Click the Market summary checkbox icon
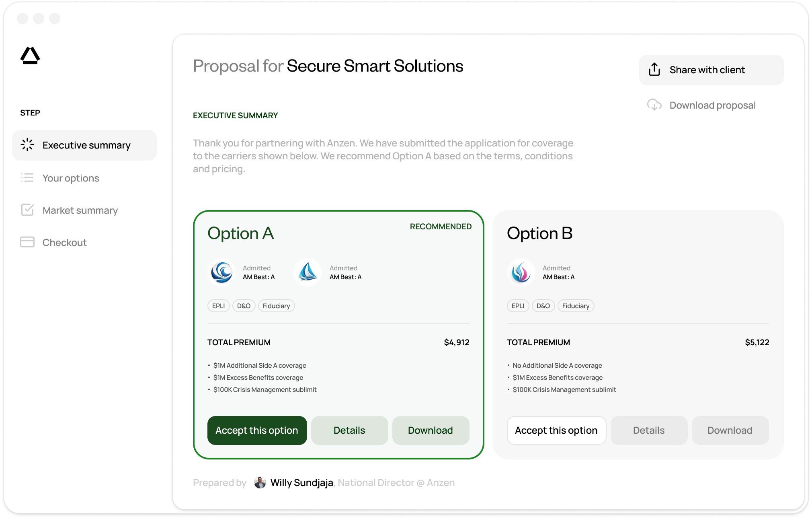812x519 pixels. click(x=27, y=210)
